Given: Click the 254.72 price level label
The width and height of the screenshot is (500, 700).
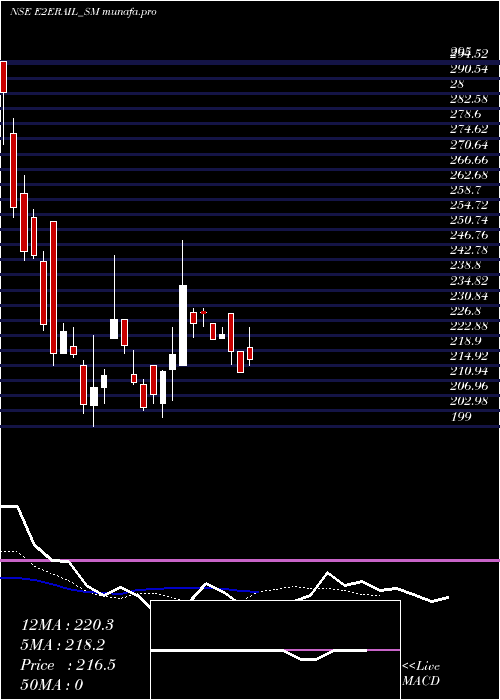Looking at the screenshot, I should [469, 205].
